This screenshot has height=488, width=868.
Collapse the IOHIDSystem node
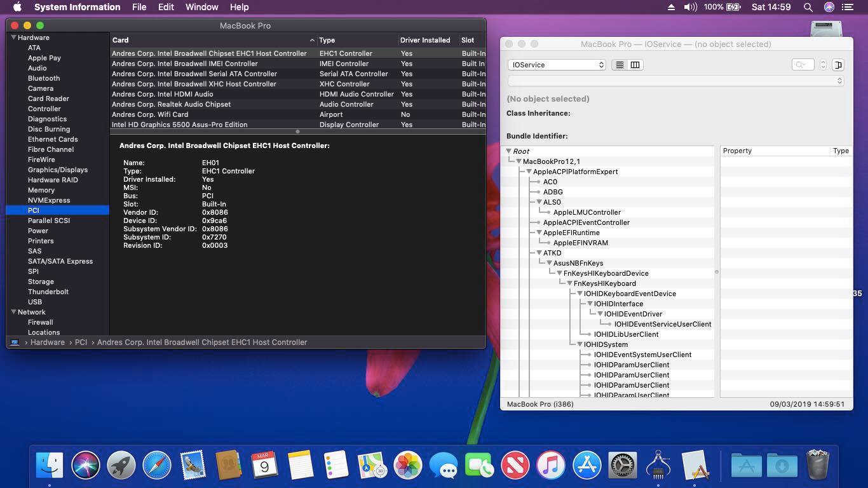click(x=580, y=344)
